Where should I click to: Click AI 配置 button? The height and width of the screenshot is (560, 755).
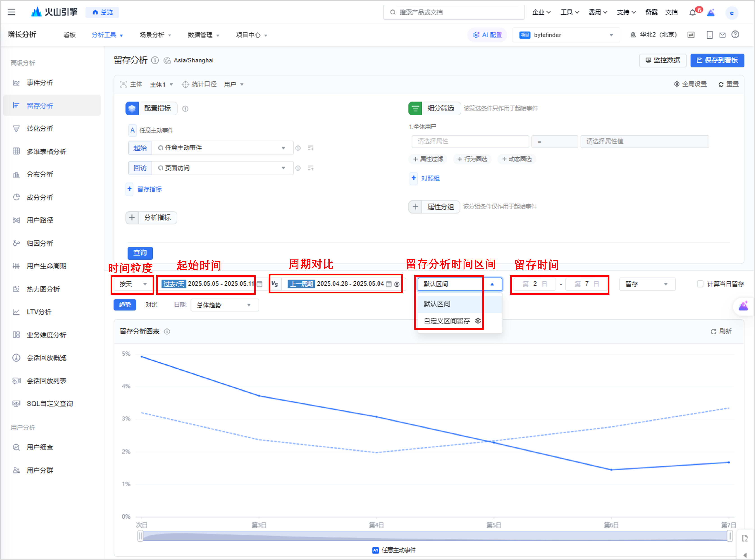tap(487, 35)
